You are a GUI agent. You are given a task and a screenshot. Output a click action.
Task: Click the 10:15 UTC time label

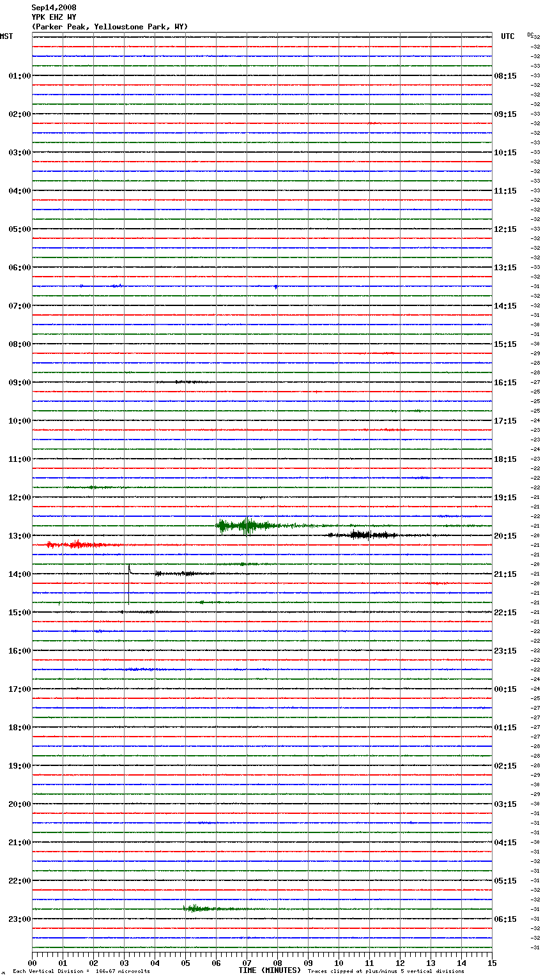tap(505, 153)
